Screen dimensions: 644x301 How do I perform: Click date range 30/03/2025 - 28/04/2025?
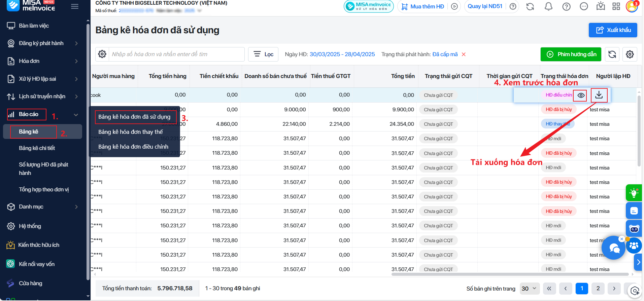[342, 54]
